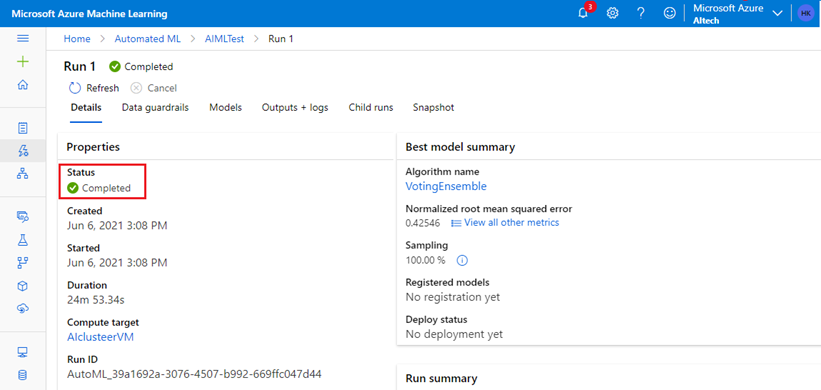Open the Experiments flask icon
This screenshot has height=390, width=821.
pyautogui.click(x=23, y=240)
